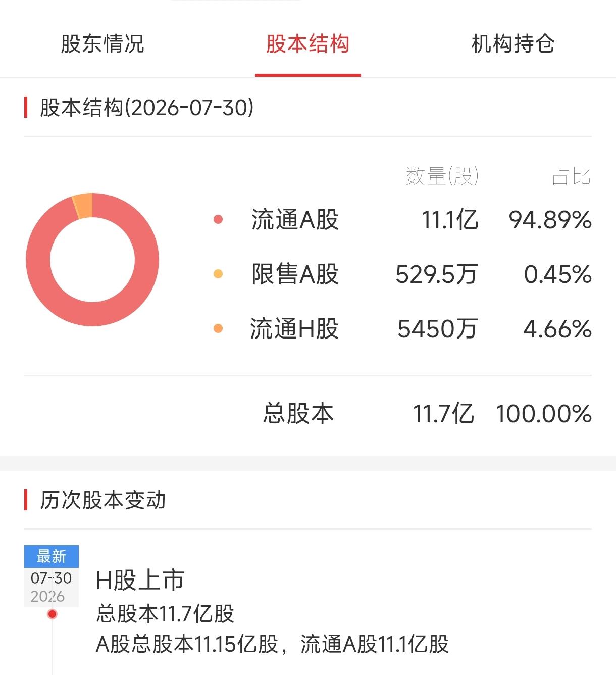Tap the 历次股本变动 section heading
This screenshot has height=675, width=616.
tap(102, 500)
